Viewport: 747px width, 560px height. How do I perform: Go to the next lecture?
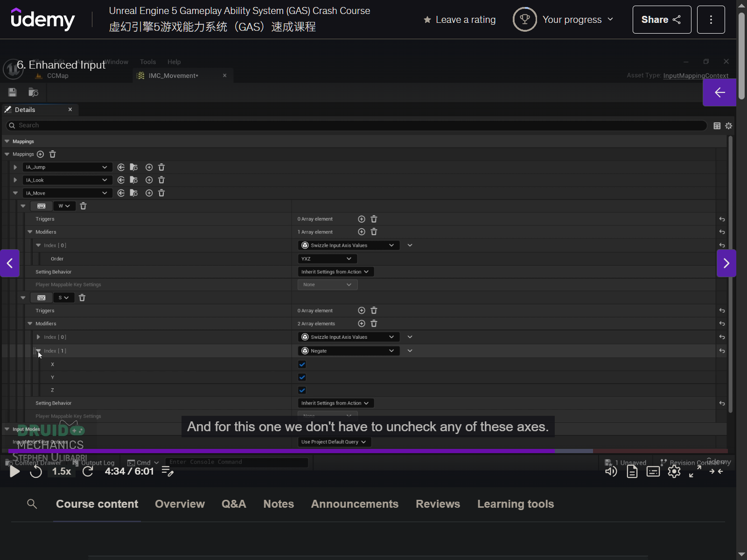coord(726,263)
